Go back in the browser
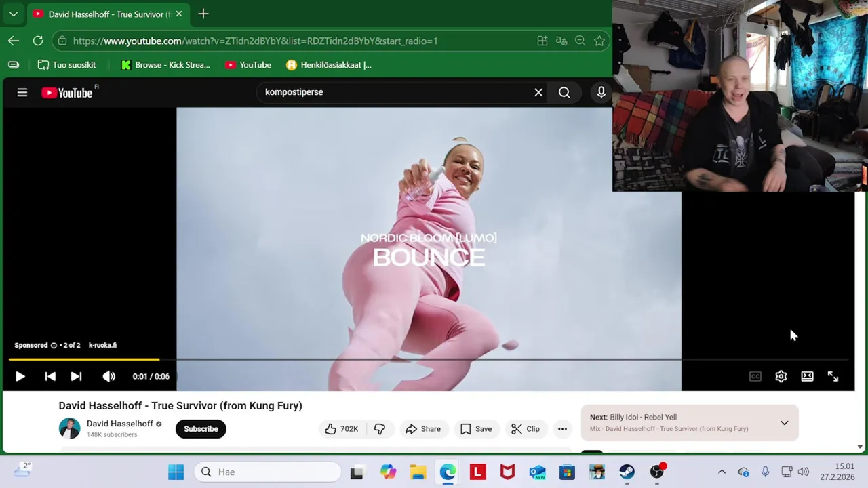The image size is (868, 488). [x=14, y=41]
